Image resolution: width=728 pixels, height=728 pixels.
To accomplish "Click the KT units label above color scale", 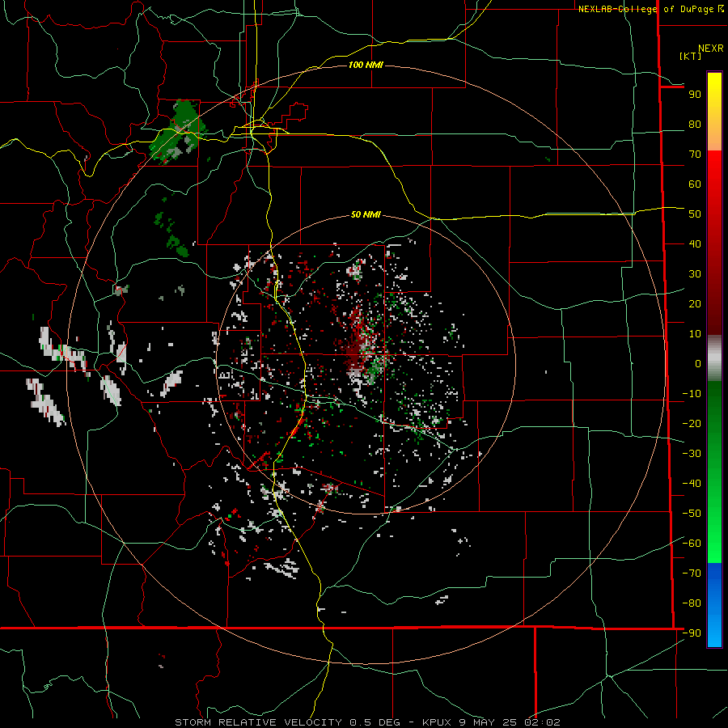I will [691, 56].
